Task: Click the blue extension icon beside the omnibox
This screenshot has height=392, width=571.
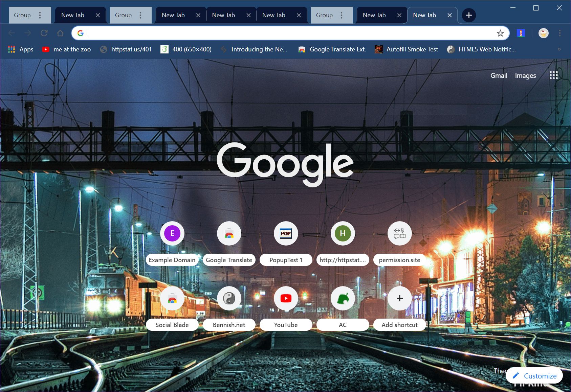Action: point(521,33)
